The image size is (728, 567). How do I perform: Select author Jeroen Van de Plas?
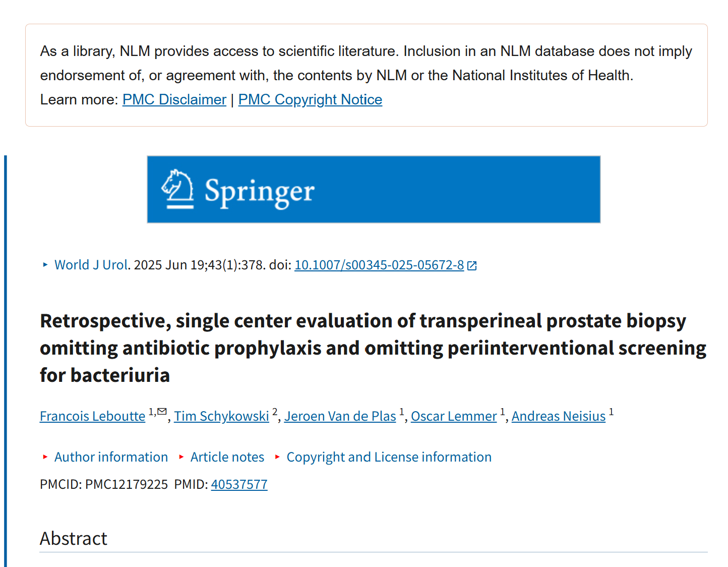tap(340, 416)
